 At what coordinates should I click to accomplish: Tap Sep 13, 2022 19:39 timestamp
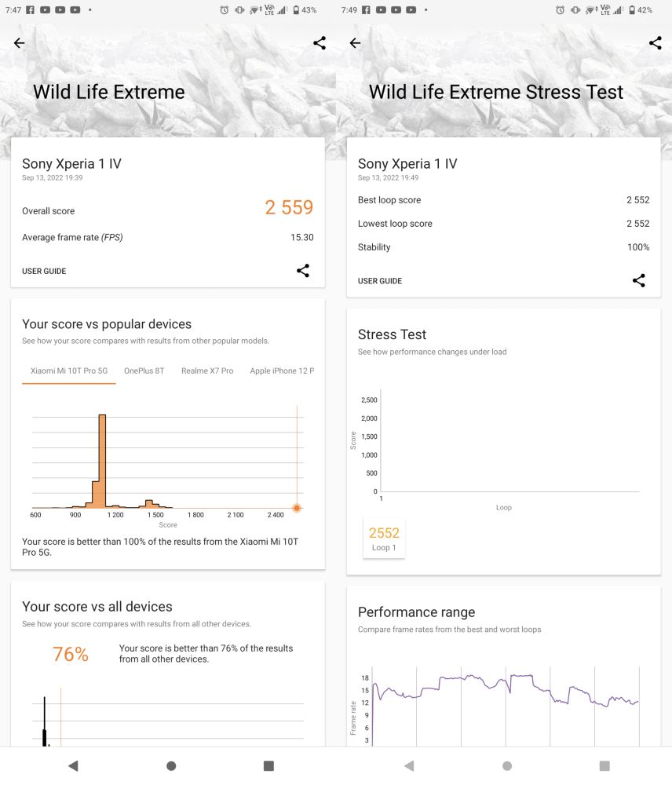(53, 177)
